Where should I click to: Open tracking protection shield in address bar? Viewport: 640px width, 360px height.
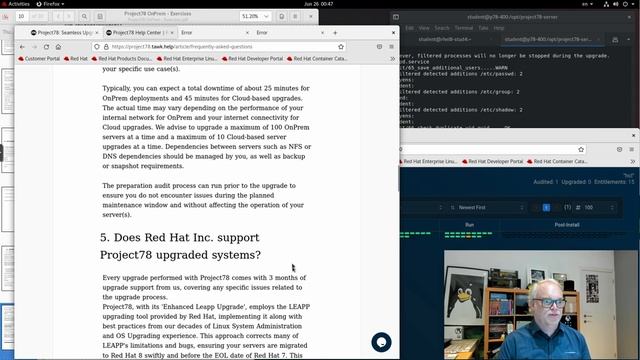(97, 47)
